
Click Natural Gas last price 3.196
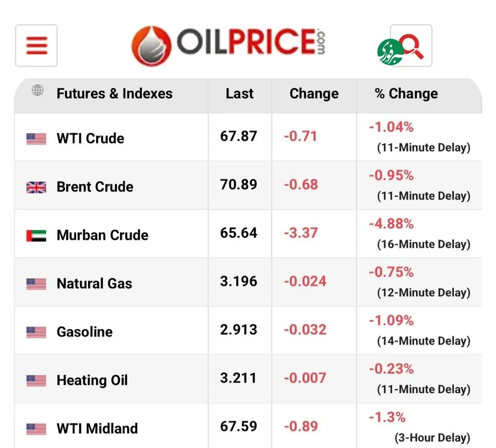[238, 282]
